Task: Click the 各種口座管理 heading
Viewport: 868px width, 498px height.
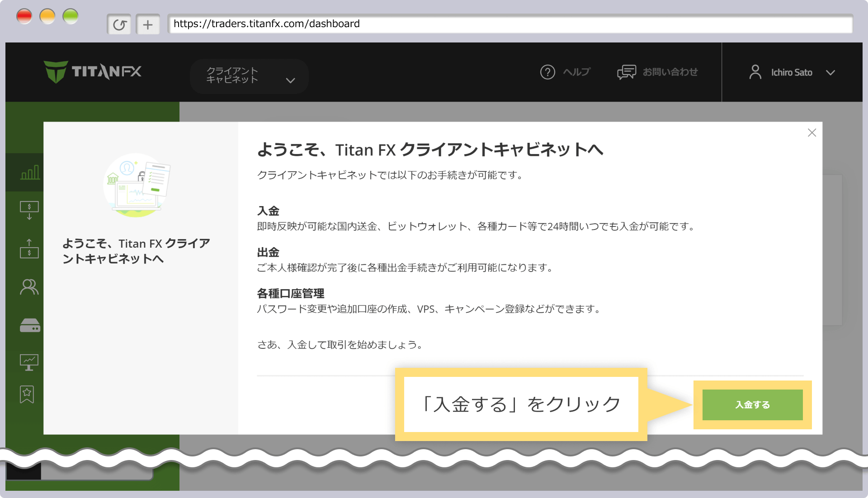Action: click(x=291, y=294)
